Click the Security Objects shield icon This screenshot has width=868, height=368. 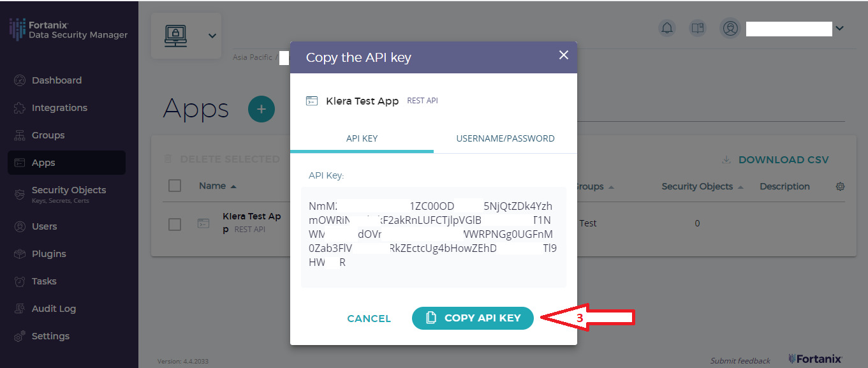[20, 194]
